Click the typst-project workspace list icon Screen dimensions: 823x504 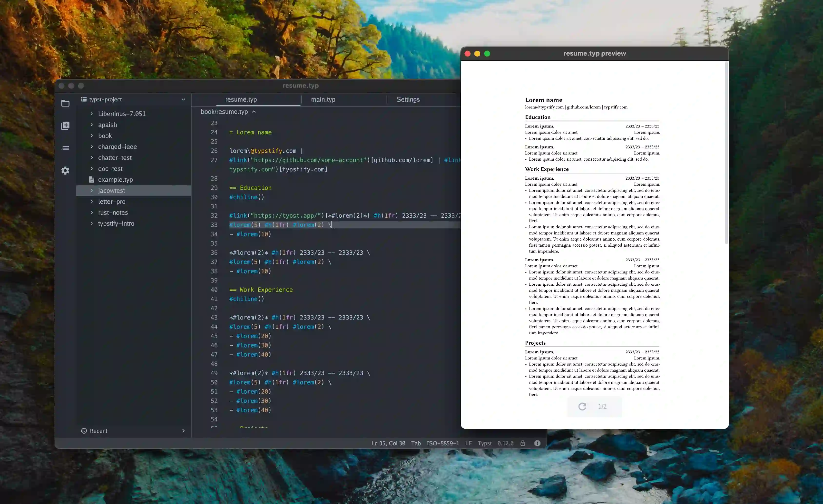(x=84, y=99)
